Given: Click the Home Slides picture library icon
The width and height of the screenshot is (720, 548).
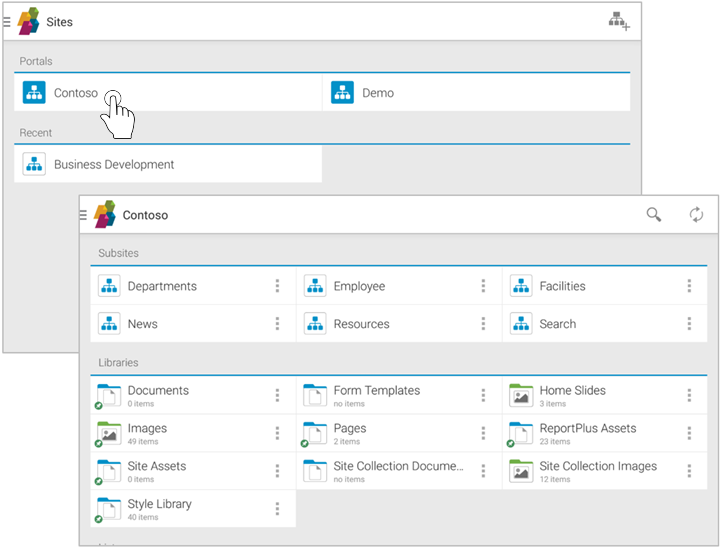Looking at the screenshot, I should pos(521,396).
